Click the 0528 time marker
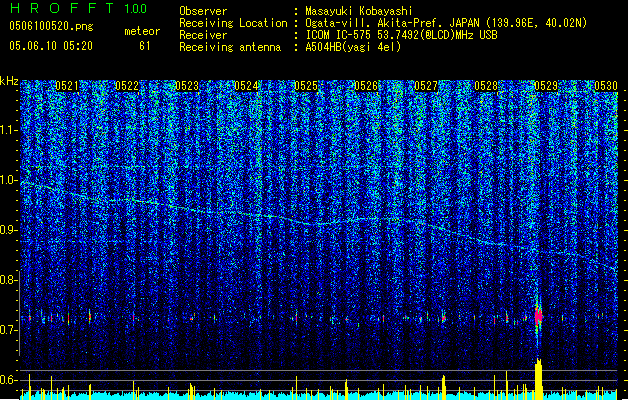 tap(486, 86)
